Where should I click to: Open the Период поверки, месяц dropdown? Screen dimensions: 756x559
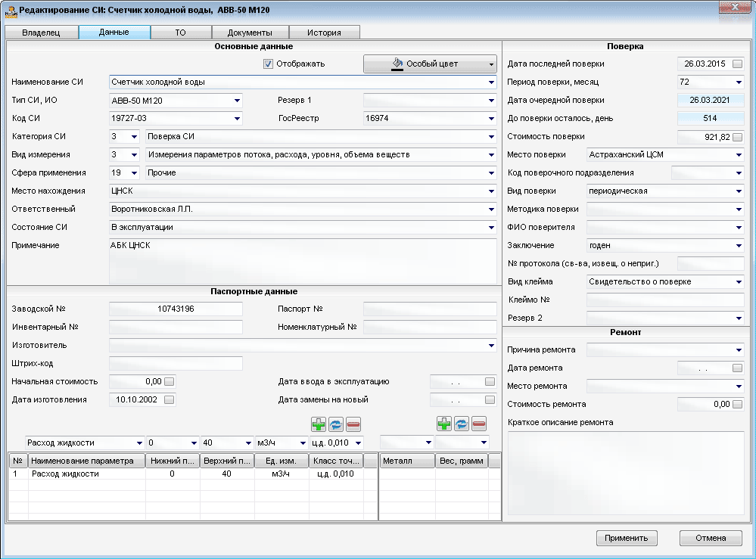click(x=739, y=82)
